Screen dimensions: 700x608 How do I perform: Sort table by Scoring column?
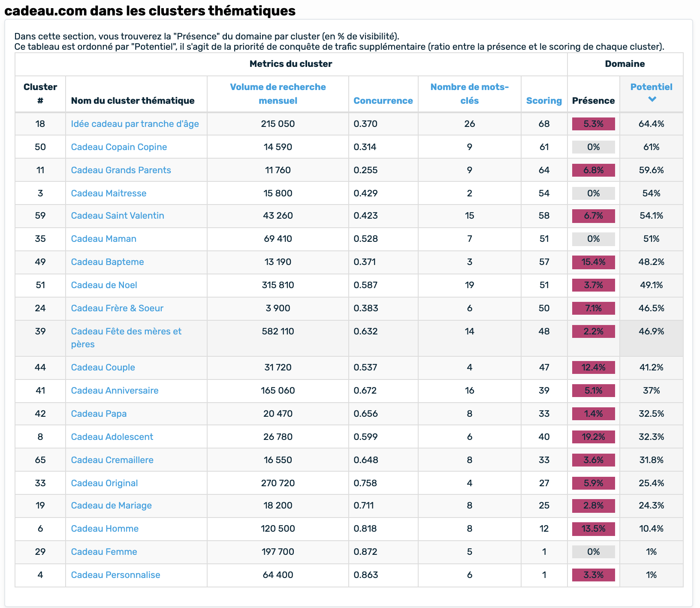[x=544, y=100]
